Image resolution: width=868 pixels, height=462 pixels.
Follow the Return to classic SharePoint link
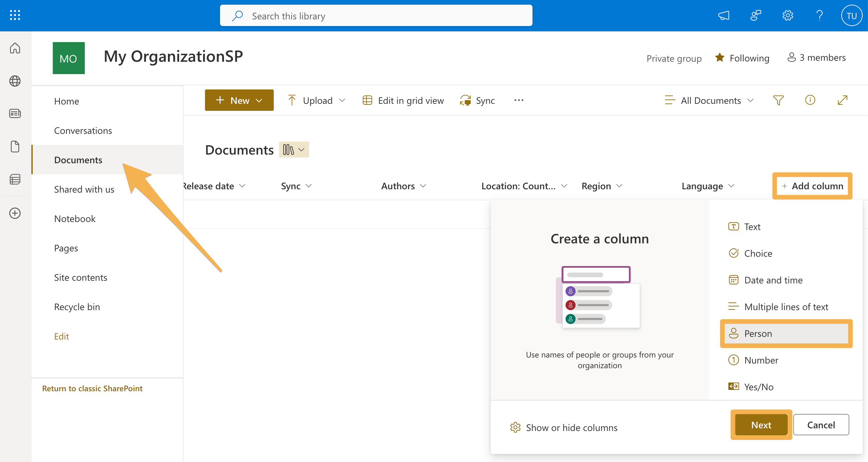pyautogui.click(x=92, y=388)
